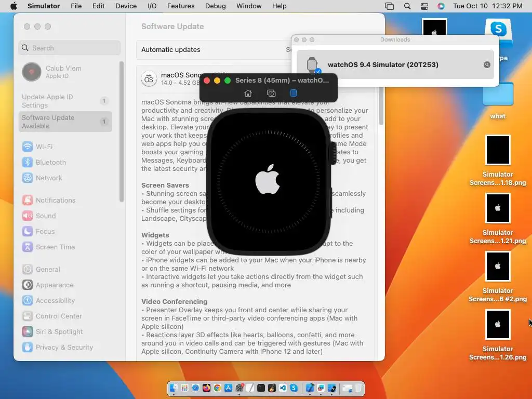Open Trash in the Dock
The image size is (532, 399).
[x=358, y=388]
